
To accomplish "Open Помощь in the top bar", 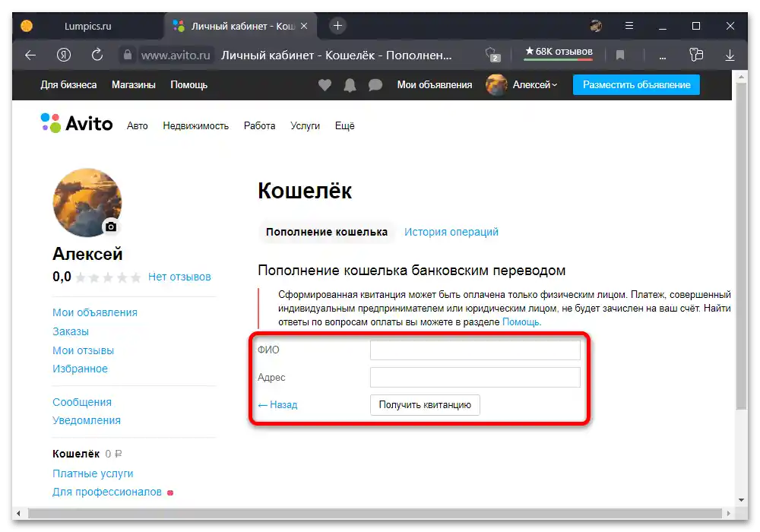I will click(188, 85).
